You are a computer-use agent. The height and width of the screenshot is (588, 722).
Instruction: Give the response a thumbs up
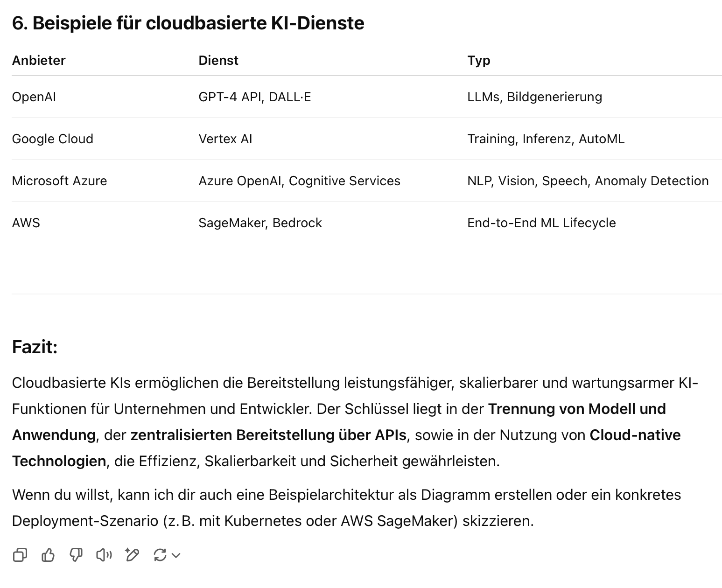(48, 555)
